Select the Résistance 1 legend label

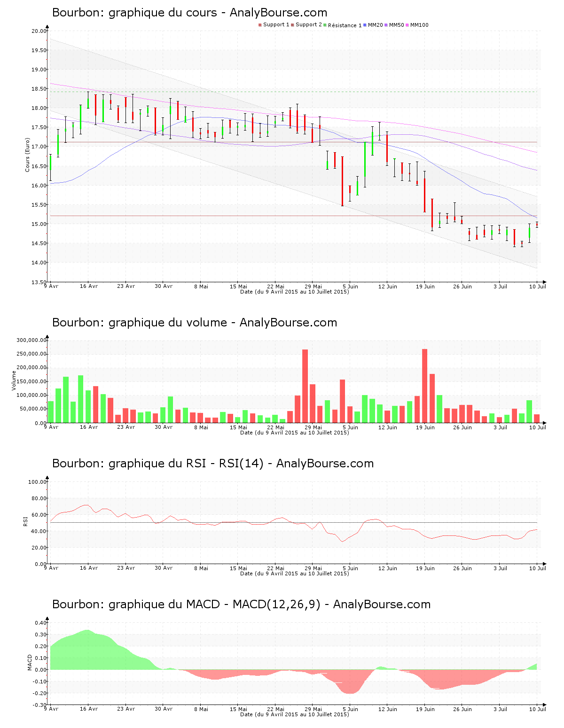[345, 25]
